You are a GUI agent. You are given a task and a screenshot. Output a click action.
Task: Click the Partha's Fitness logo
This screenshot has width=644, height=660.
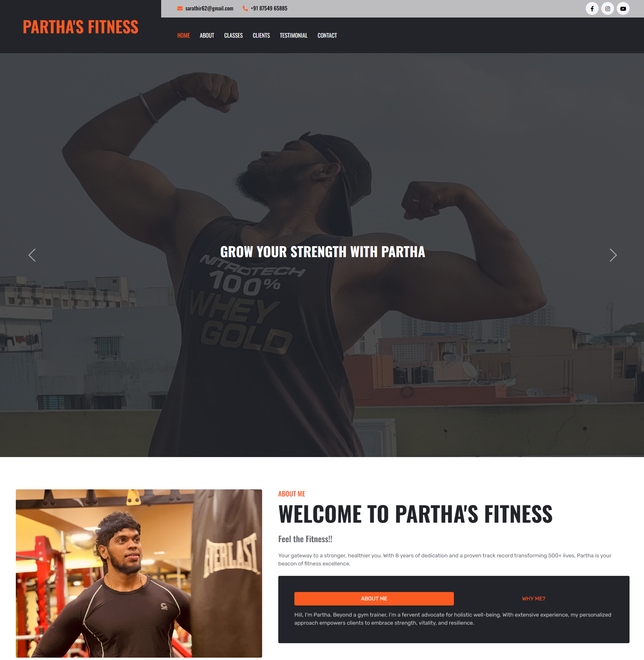click(80, 27)
